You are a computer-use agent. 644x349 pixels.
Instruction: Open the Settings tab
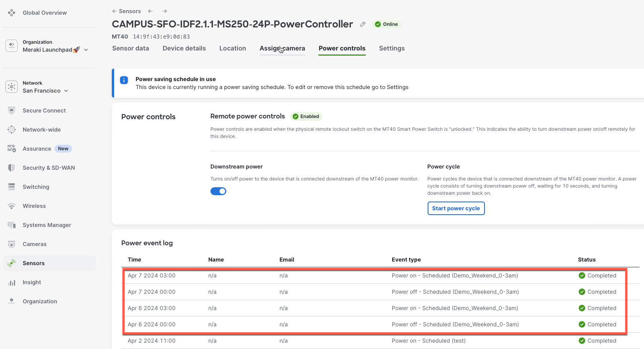coord(391,48)
